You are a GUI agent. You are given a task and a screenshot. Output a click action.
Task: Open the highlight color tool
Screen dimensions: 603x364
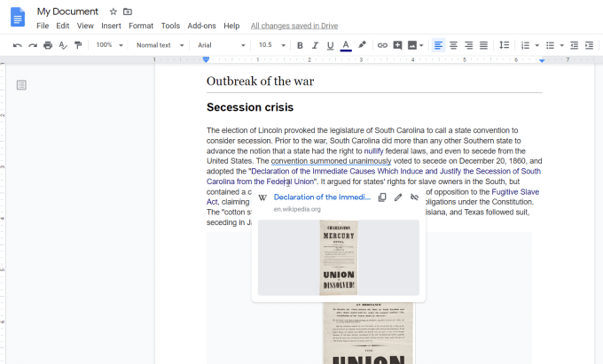click(x=362, y=45)
